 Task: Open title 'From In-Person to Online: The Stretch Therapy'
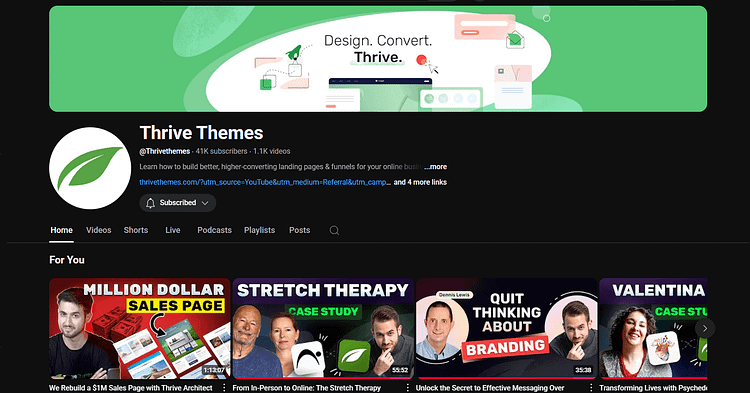point(307,388)
